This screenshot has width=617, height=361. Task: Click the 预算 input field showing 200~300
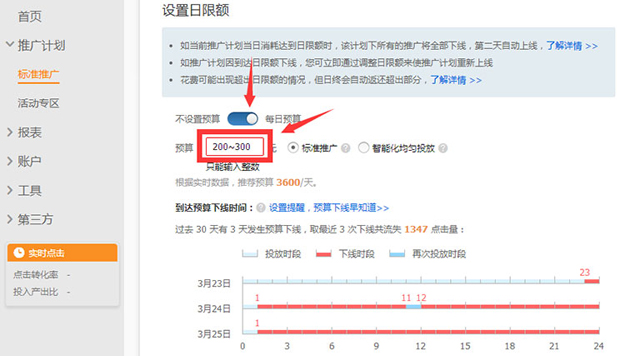pos(235,147)
